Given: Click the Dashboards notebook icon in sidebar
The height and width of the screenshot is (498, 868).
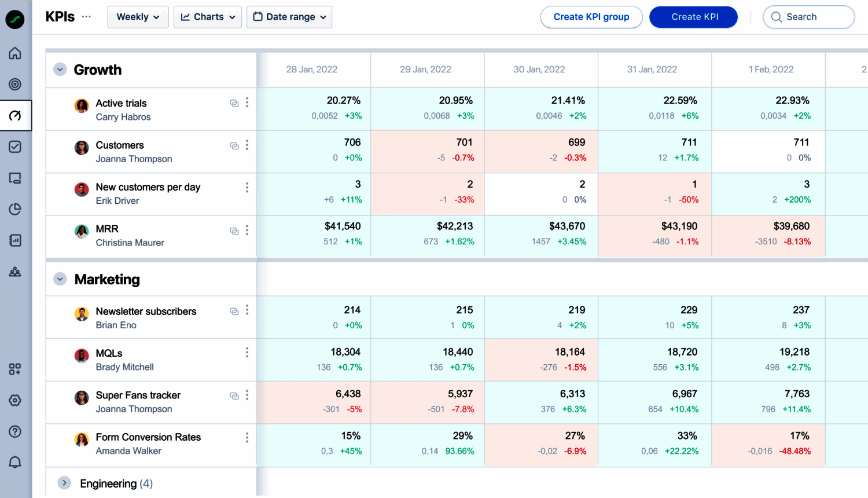Looking at the screenshot, I should point(15,240).
